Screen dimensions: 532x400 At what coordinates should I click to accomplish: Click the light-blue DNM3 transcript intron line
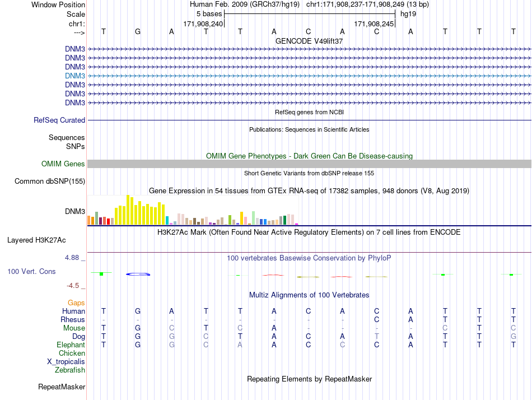click(309, 76)
